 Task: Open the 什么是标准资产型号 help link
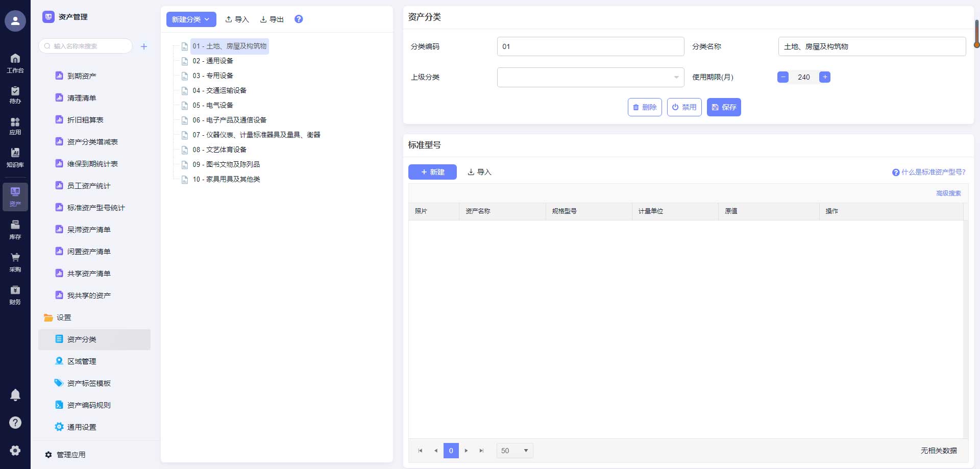[x=932, y=172]
